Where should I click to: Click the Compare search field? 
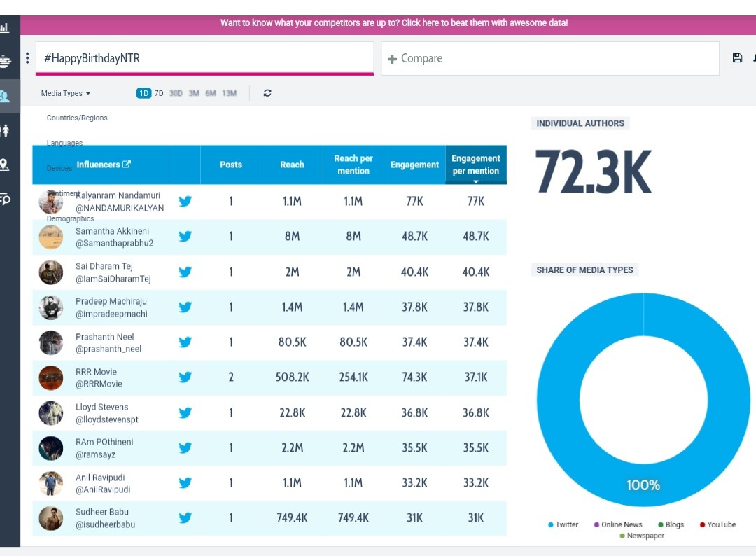click(550, 58)
